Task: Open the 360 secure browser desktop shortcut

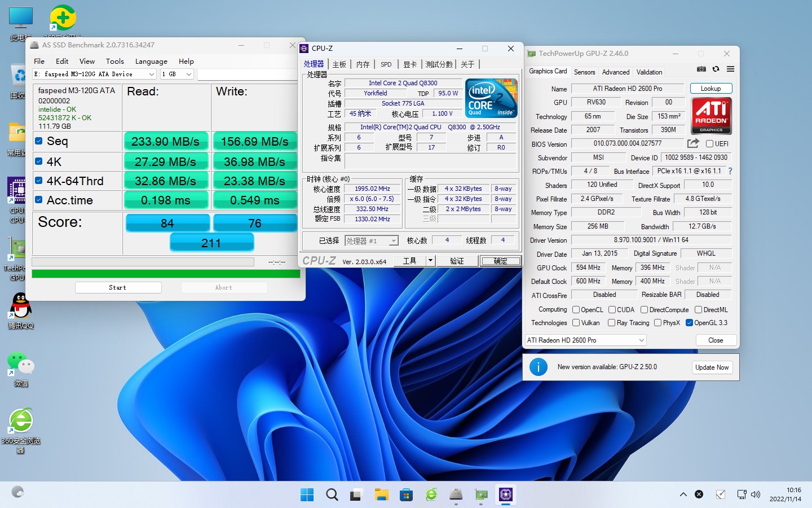Action: [x=21, y=431]
